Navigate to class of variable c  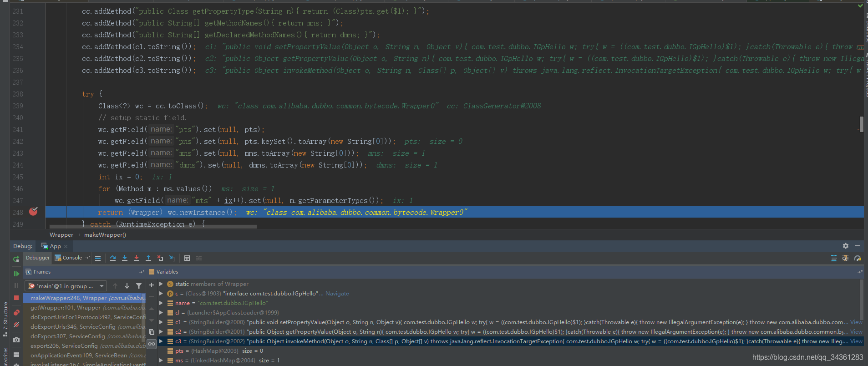coord(337,294)
